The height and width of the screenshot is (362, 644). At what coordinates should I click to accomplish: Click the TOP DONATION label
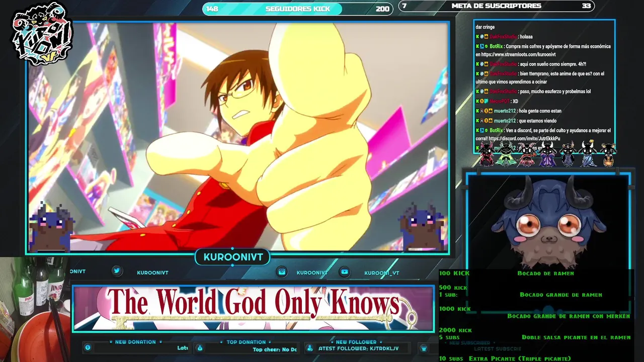(246, 342)
